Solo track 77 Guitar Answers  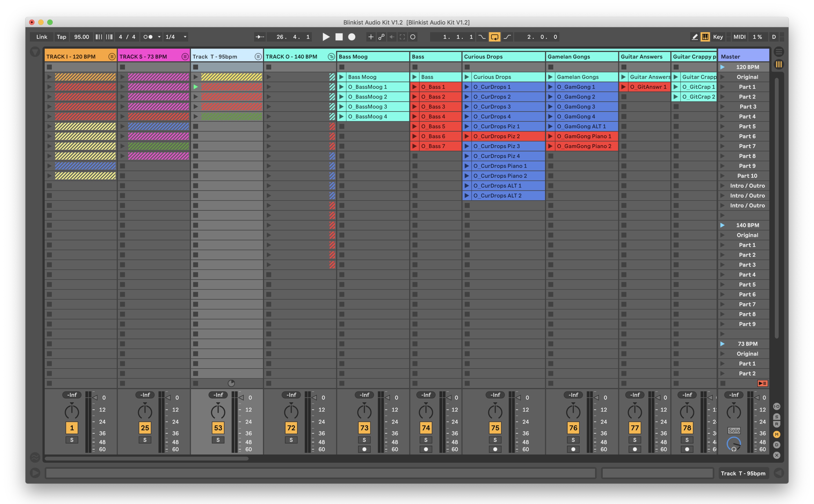(635, 440)
